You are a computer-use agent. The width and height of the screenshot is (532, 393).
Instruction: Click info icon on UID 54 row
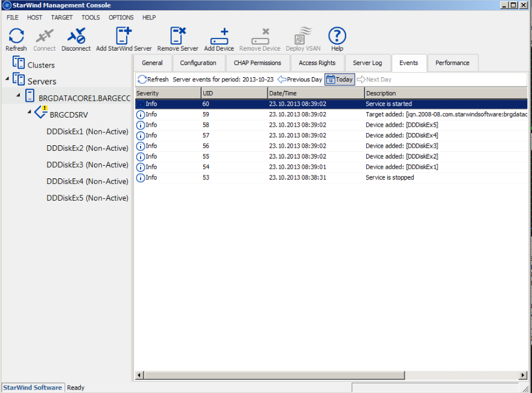point(140,167)
